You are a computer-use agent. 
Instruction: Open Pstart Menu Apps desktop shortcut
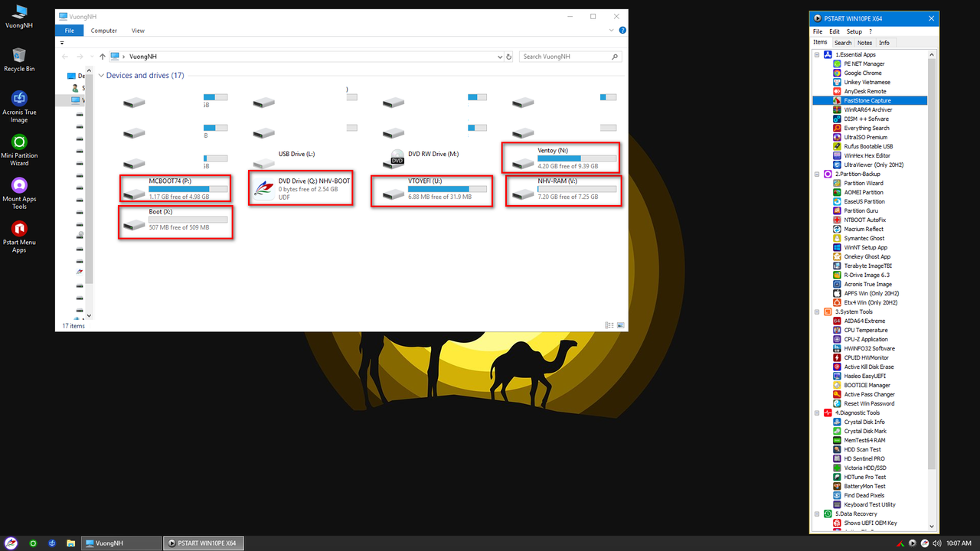coord(19,237)
